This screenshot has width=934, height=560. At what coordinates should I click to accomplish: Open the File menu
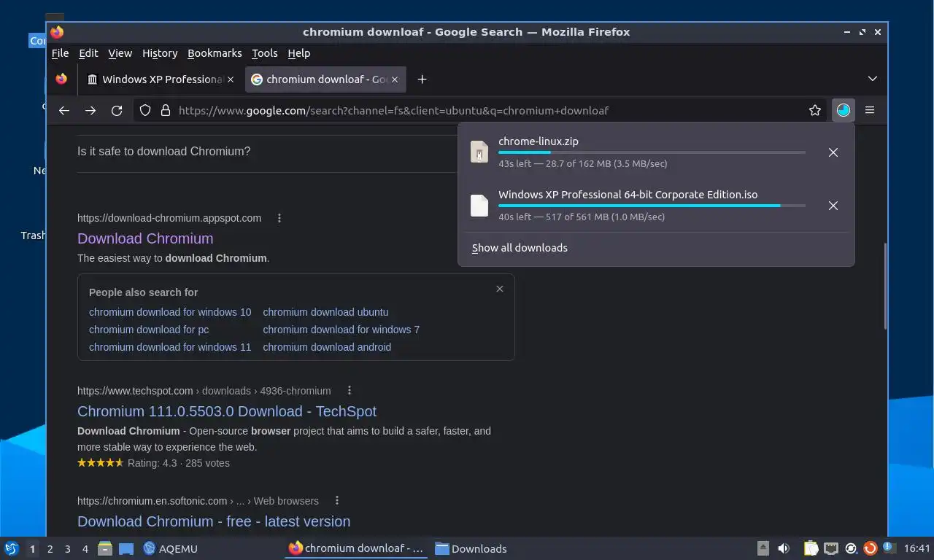[60, 53]
